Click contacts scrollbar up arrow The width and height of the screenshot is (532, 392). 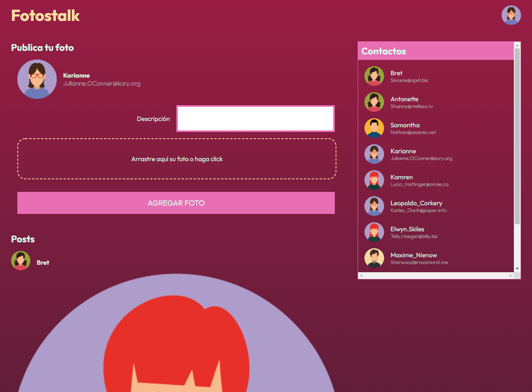pos(517,45)
